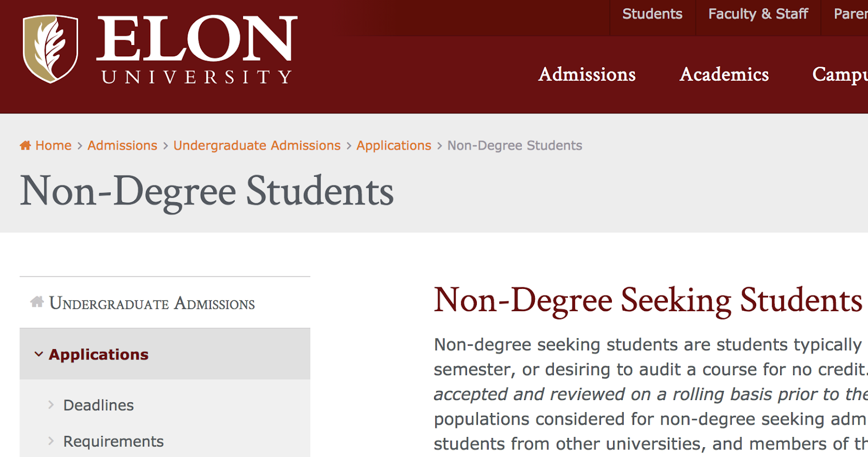Click the breadcrumb home icon
The image size is (868, 457).
pyautogui.click(x=25, y=145)
